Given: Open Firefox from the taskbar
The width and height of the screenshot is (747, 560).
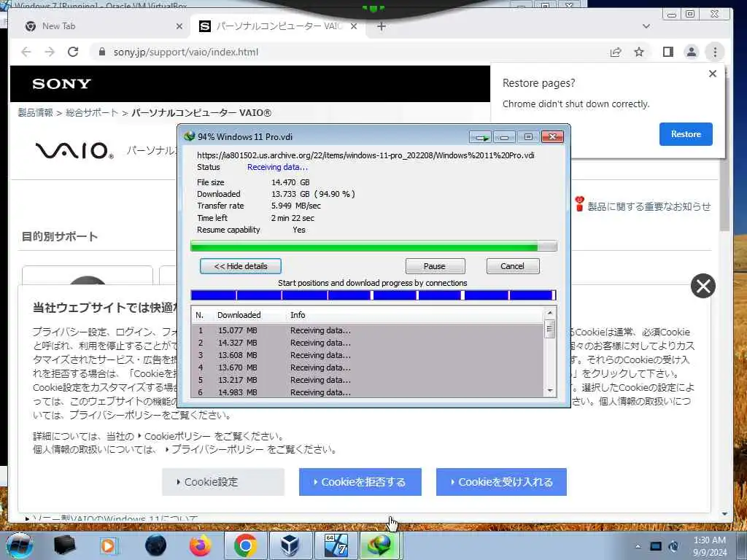Looking at the screenshot, I should [201, 545].
